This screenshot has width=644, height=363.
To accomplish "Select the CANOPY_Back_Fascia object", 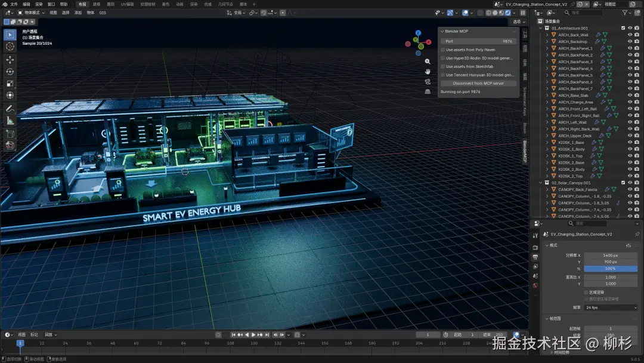I will (x=577, y=189).
